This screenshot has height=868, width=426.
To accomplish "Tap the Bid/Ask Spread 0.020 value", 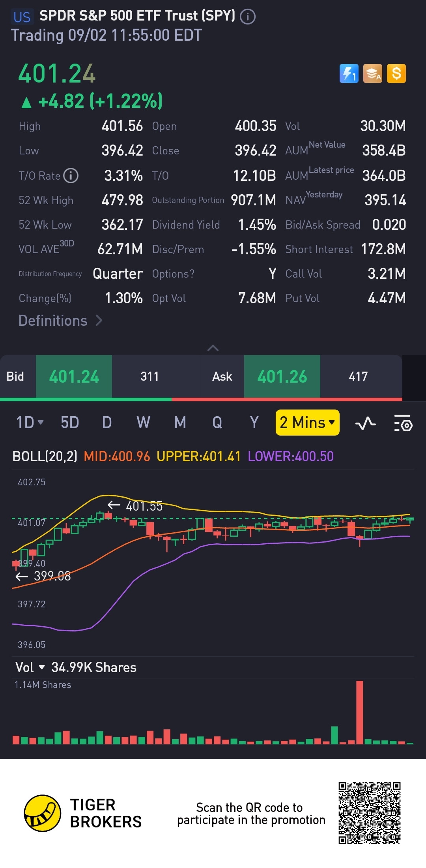I will [x=389, y=225].
